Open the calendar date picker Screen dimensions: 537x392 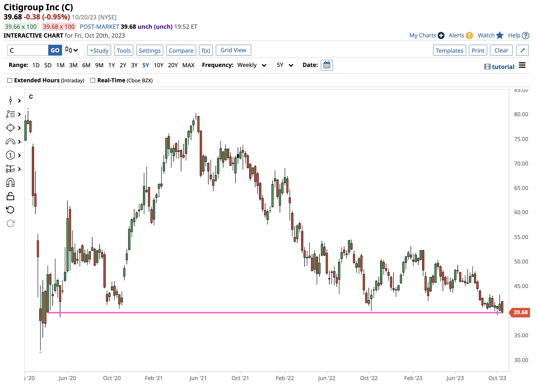point(327,65)
